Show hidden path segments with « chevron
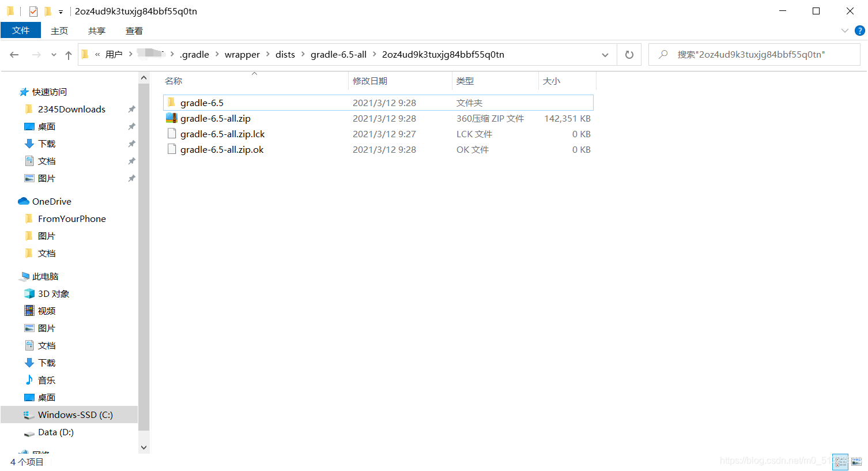The height and width of the screenshot is (471, 868). pyautogui.click(x=97, y=55)
